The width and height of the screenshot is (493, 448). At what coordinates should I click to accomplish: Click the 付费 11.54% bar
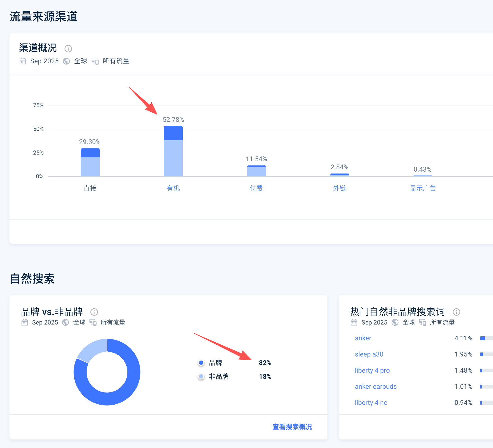(x=256, y=171)
